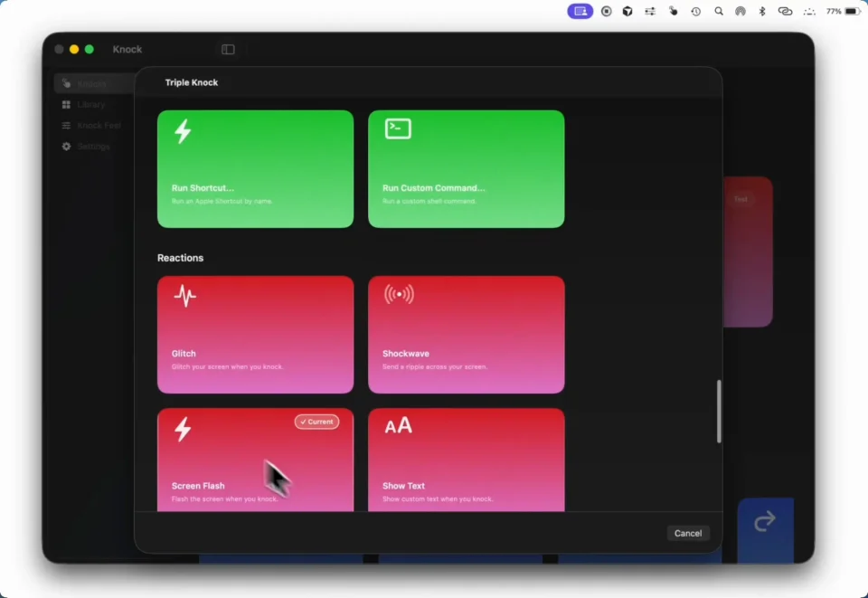The width and height of the screenshot is (868, 598).
Task: Click the action list vertical scrollbar
Action: (x=719, y=412)
